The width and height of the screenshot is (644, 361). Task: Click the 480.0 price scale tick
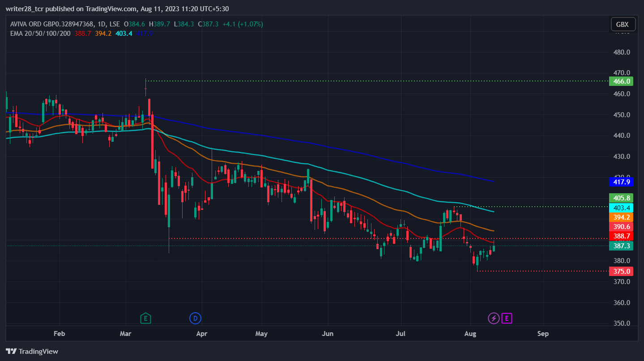tap(621, 52)
